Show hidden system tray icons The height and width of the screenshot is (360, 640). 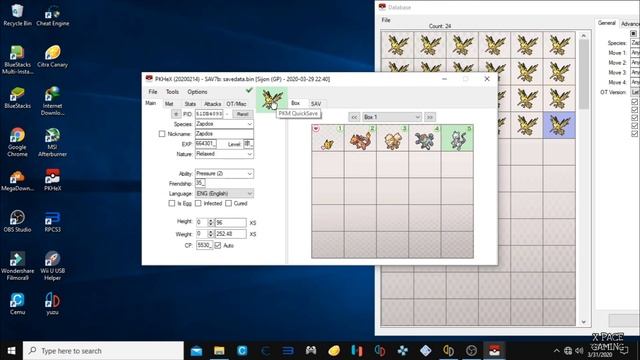coord(556,351)
